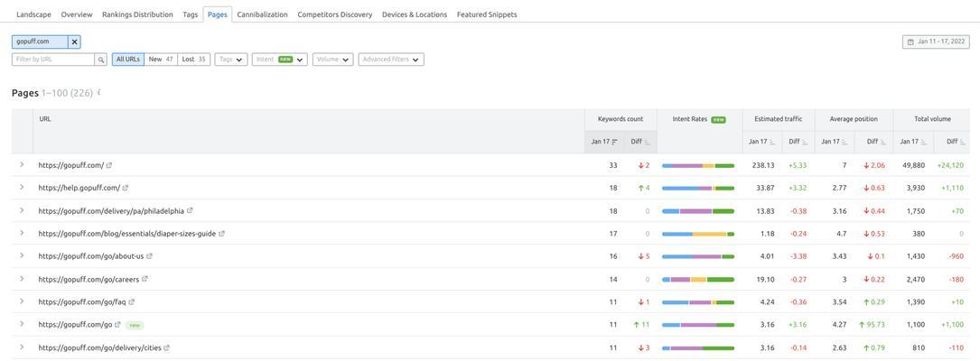The image size is (980, 361).
Task: Open external link icon for https://gopuff.com/
Action: pyautogui.click(x=109, y=165)
